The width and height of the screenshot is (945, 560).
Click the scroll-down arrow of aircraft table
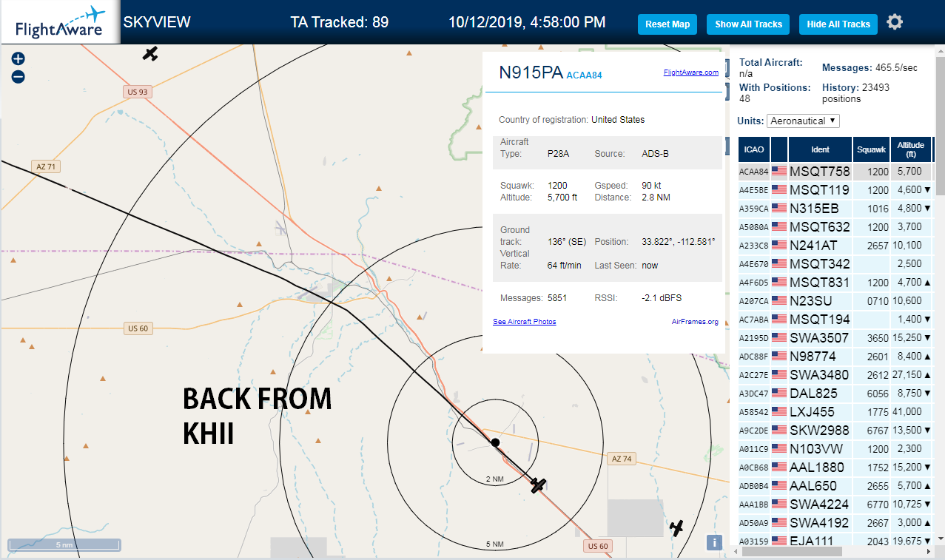click(939, 539)
